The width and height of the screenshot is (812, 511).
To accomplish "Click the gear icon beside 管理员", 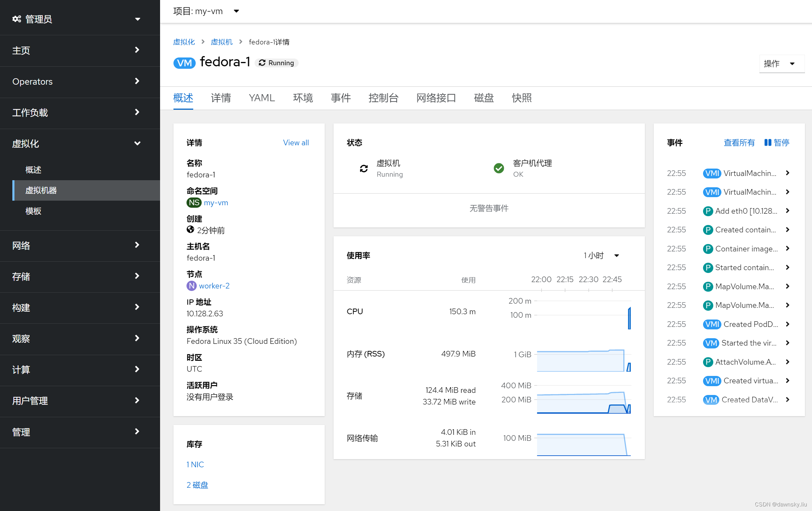I will pos(17,19).
